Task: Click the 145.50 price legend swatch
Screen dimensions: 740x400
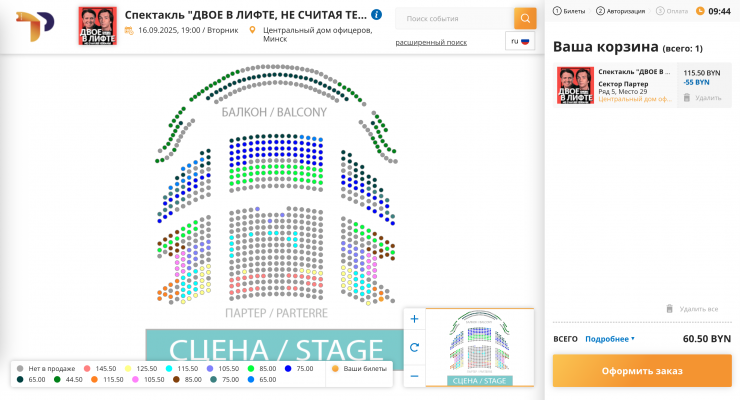Action: point(88,369)
